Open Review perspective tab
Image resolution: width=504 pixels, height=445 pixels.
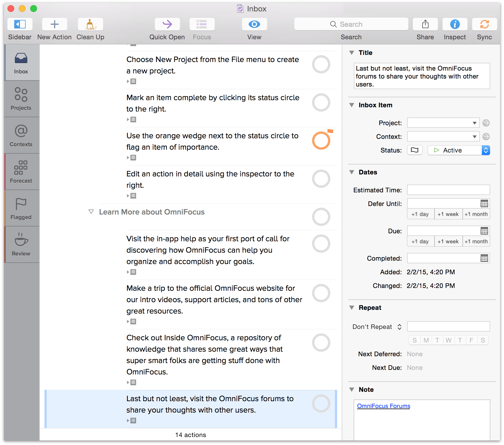coord(21,245)
